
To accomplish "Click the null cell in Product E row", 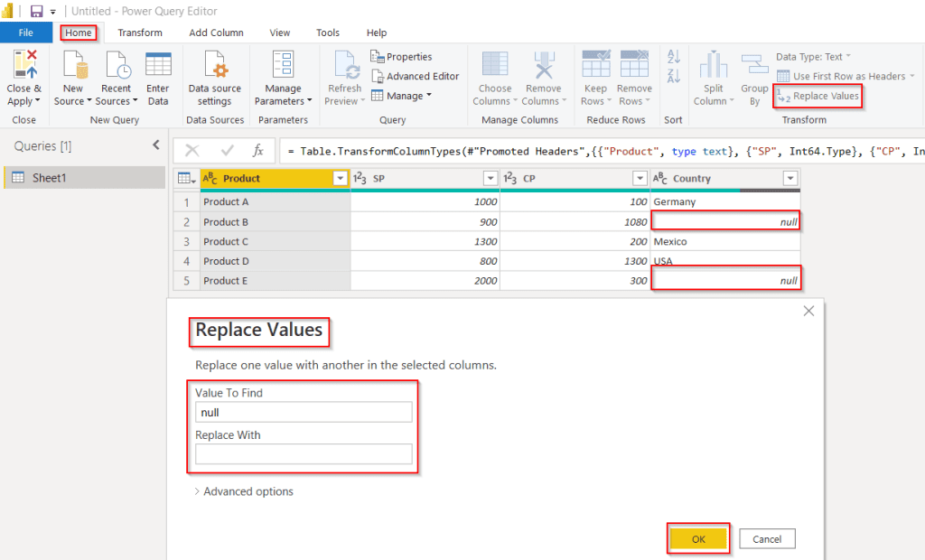I will 725,280.
